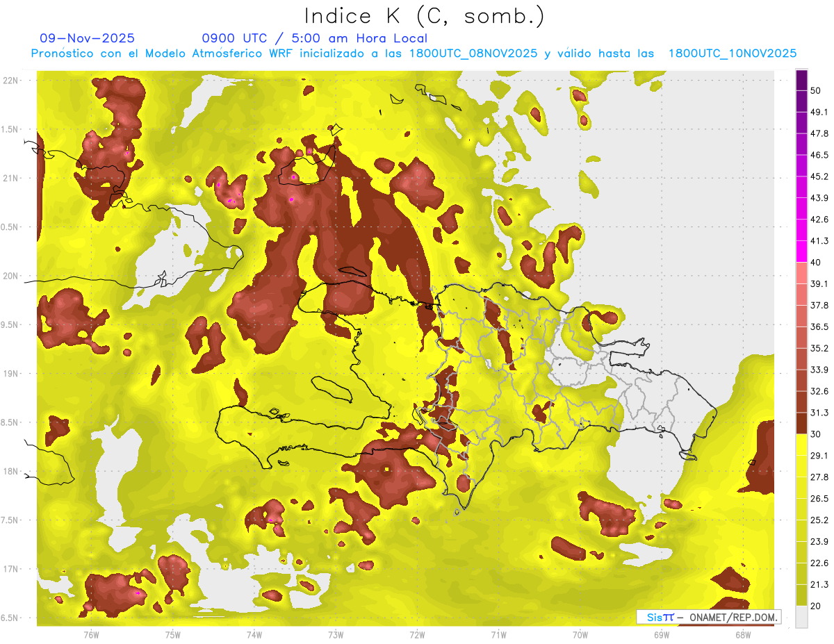Click the legend value '33.9'

(819, 370)
